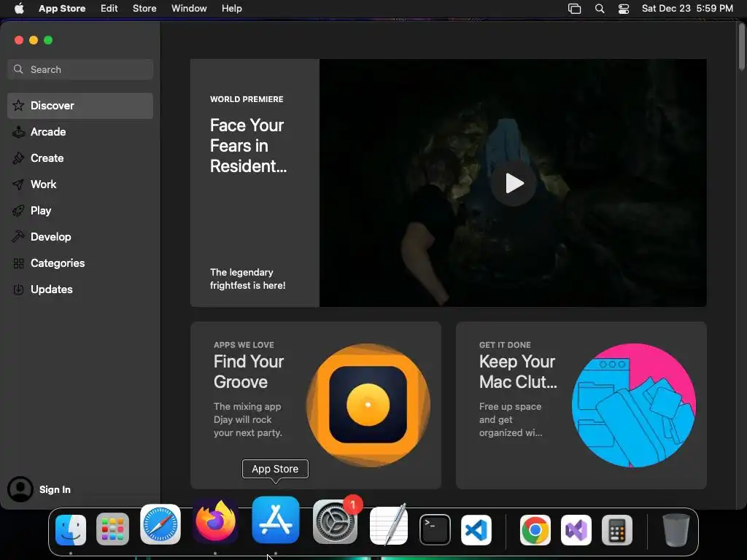Click the GET IT DONE label
Image resolution: width=747 pixels, height=560 pixels.
click(x=505, y=345)
